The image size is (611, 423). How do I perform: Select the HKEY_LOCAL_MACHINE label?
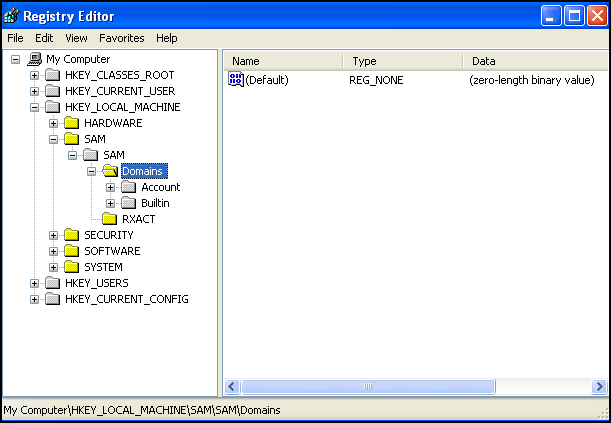point(123,107)
